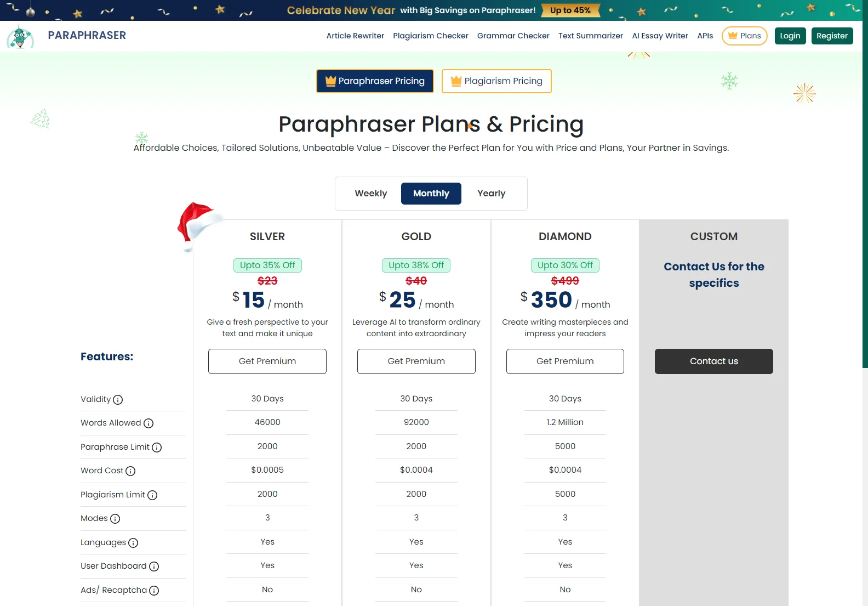
Task: Click Silver's 46000 words allowed value
Action: (267, 422)
